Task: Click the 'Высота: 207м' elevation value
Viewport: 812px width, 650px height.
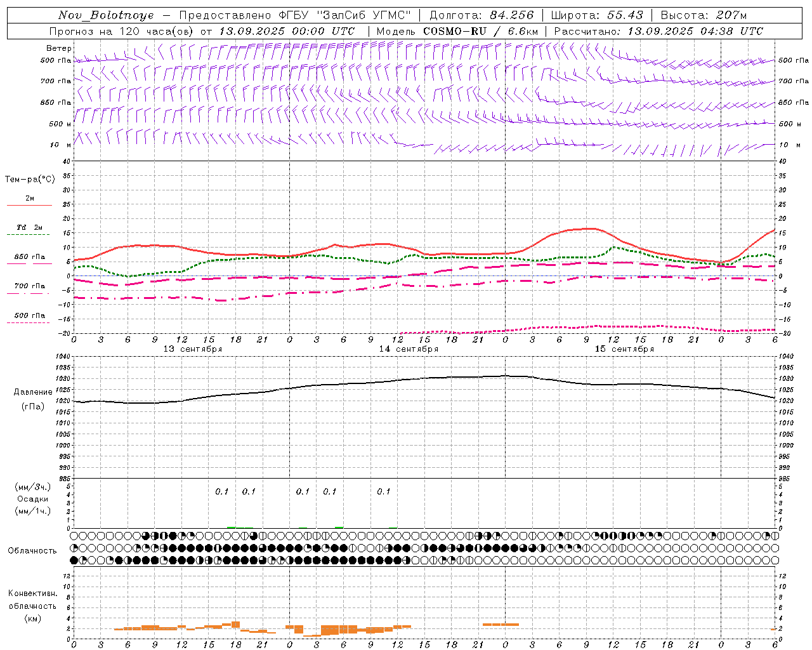Action: pos(704,15)
